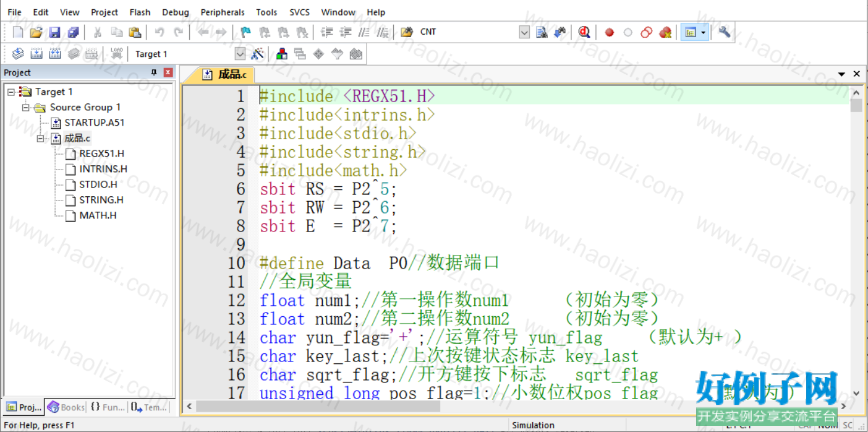Collapse the 成品.c file node expander
868x432 pixels.
coord(41,138)
